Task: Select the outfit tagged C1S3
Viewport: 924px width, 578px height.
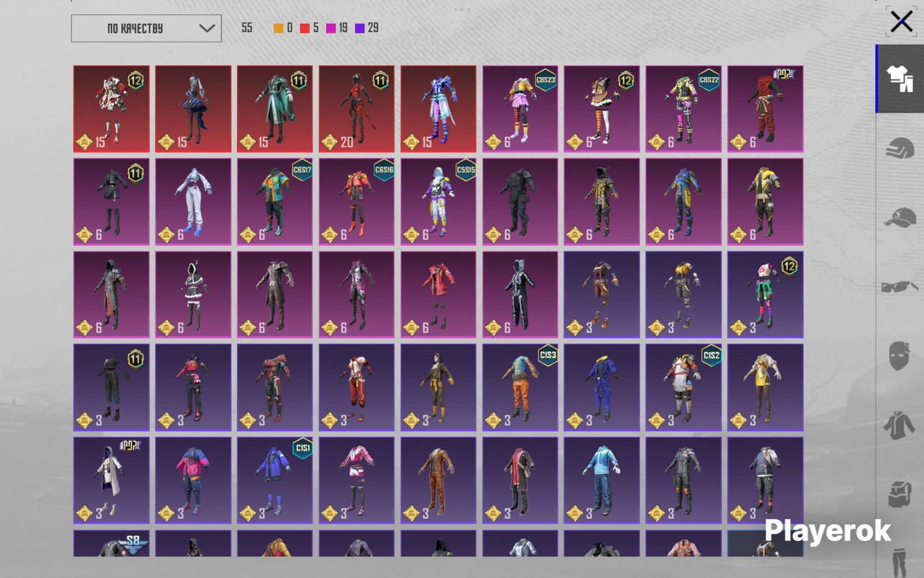Action: (520, 387)
